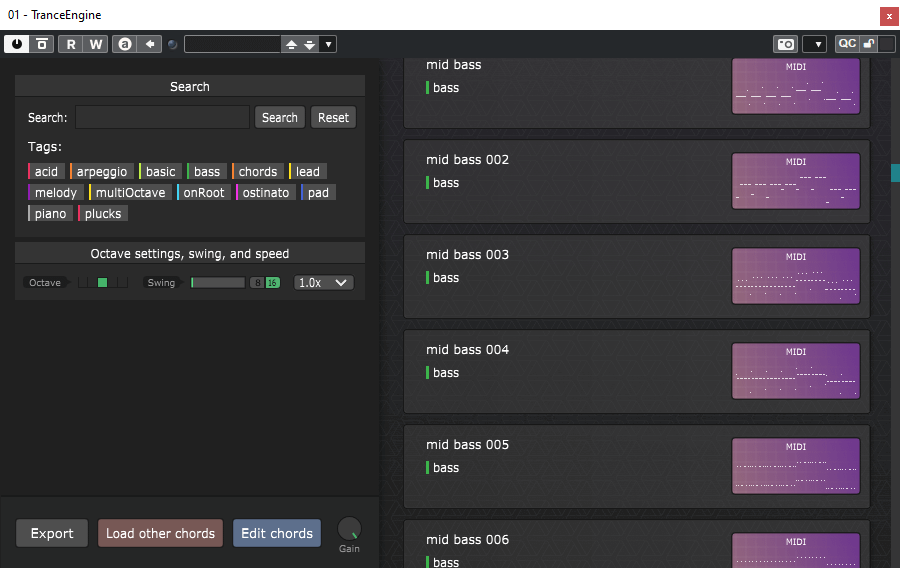Click the camera snapshot icon
The height and width of the screenshot is (568, 900).
pos(786,44)
